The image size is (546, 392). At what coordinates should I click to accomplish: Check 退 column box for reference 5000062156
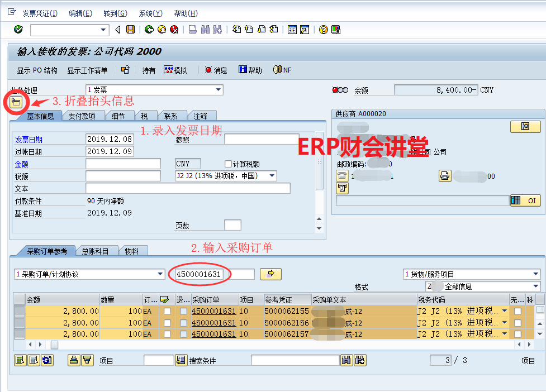[x=183, y=323]
